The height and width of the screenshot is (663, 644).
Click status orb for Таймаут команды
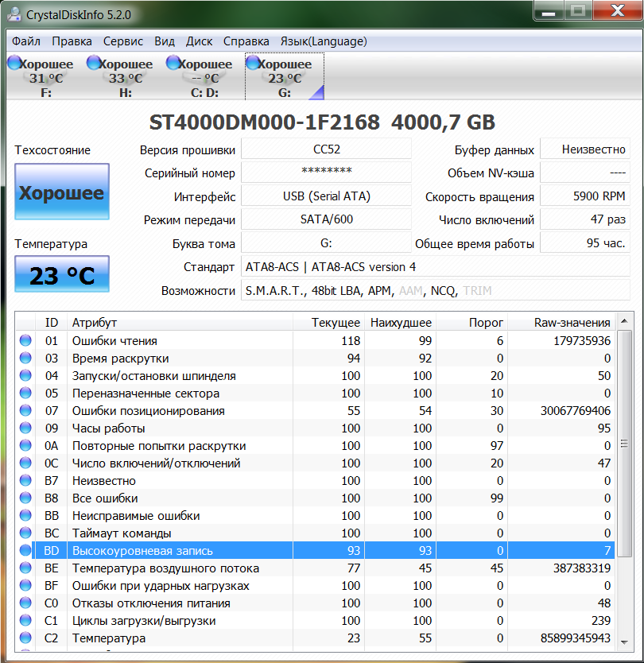click(25, 533)
